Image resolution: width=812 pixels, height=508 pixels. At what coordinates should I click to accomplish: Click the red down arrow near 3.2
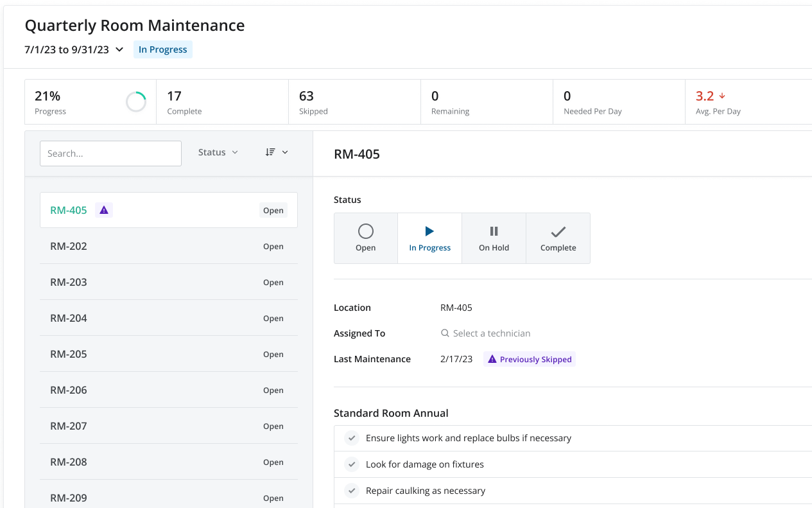722,96
